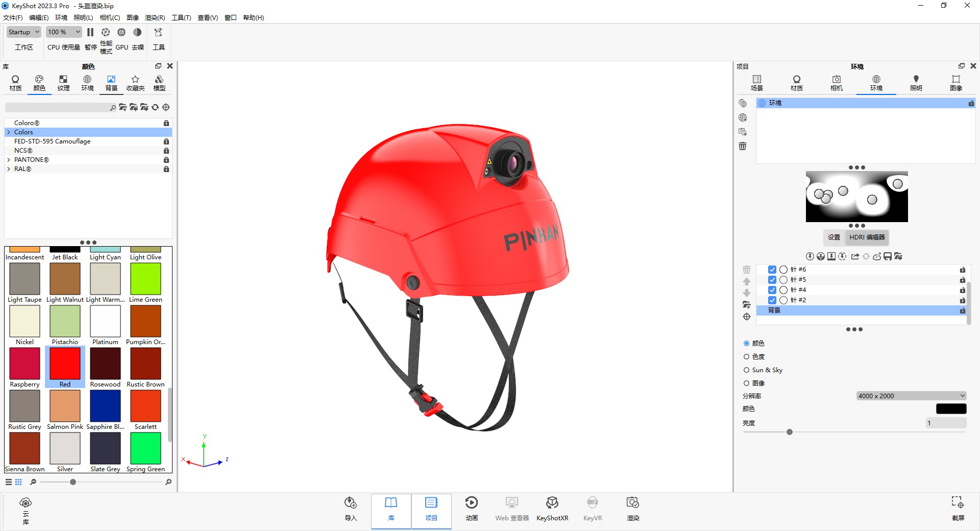The width and height of the screenshot is (980, 531).
Task: Open library Materials (材质) tab
Action: [15, 83]
